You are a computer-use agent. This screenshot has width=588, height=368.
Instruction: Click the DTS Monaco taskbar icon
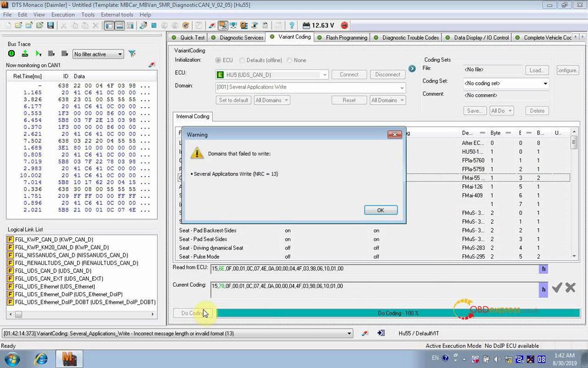coord(69,359)
